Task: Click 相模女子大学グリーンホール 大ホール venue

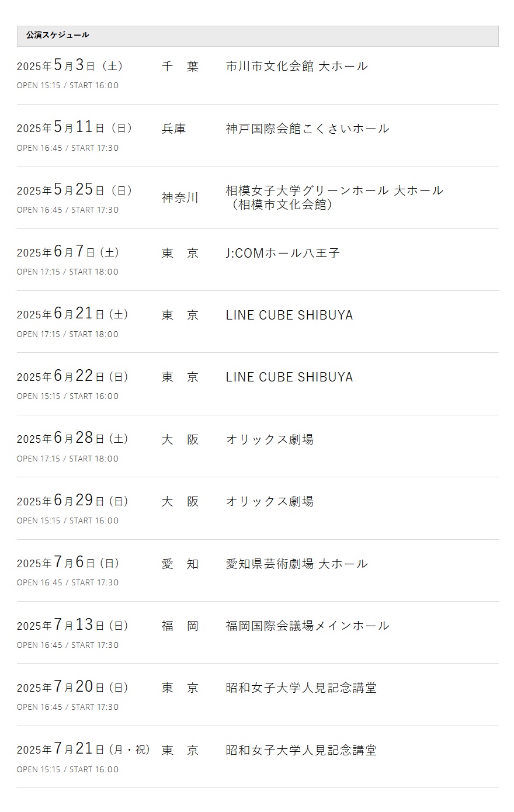Action: point(335,190)
